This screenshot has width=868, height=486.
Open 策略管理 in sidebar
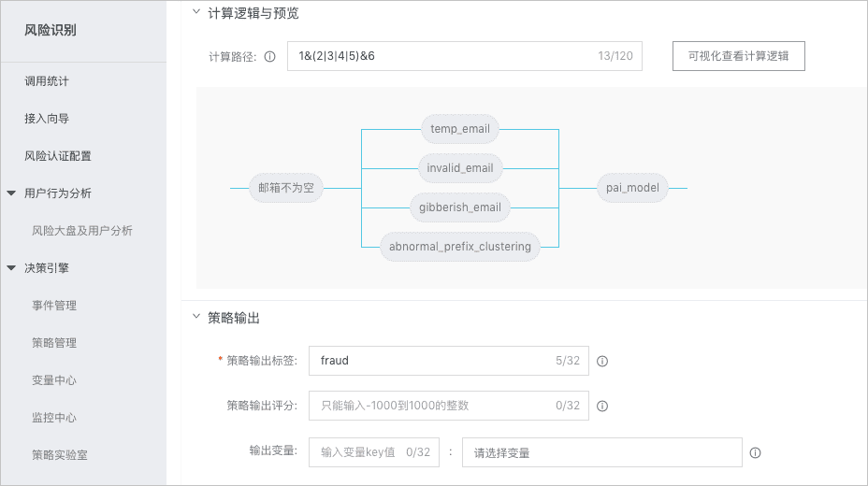pyautogui.click(x=54, y=343)
